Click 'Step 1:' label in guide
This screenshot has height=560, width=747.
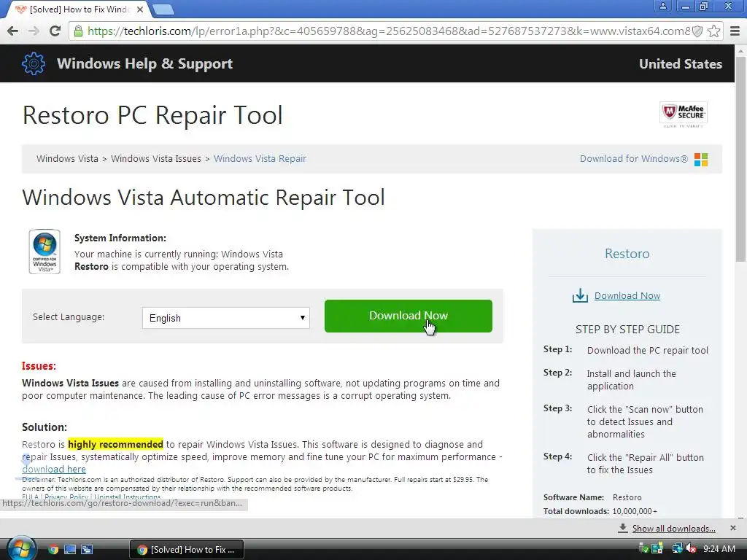click(x=557, y=349)
